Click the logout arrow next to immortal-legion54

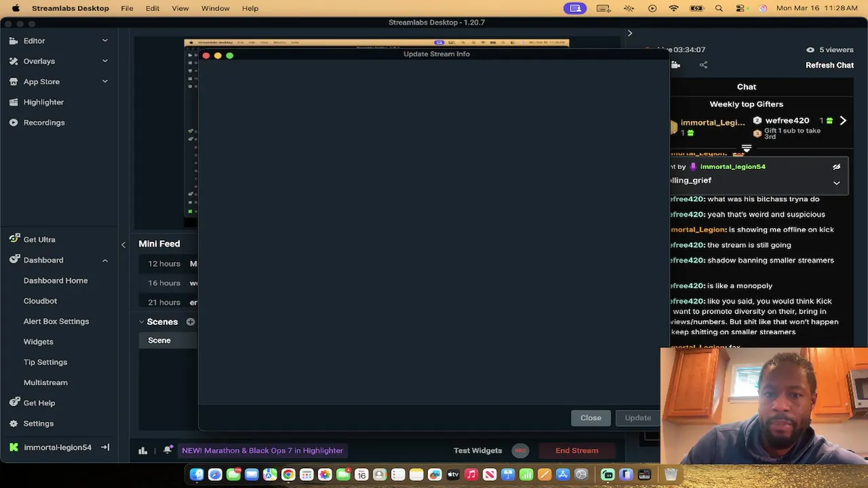pos(105,447)
